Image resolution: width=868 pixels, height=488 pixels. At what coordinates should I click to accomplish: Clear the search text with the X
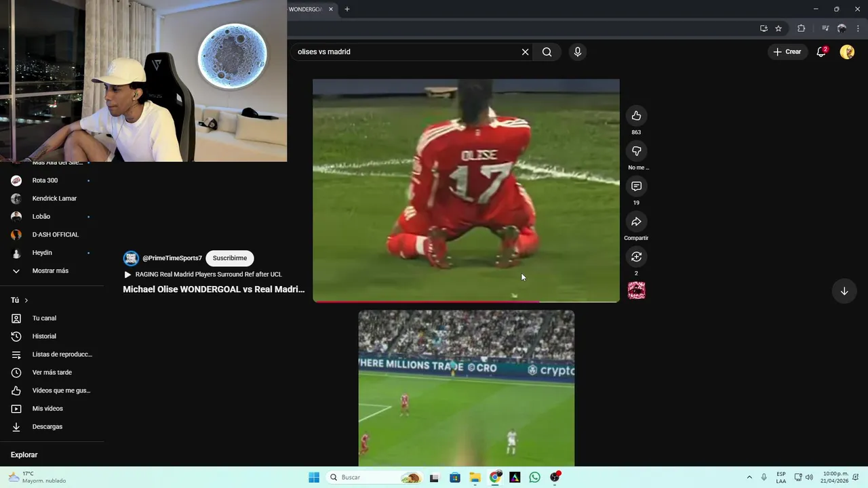525,52
